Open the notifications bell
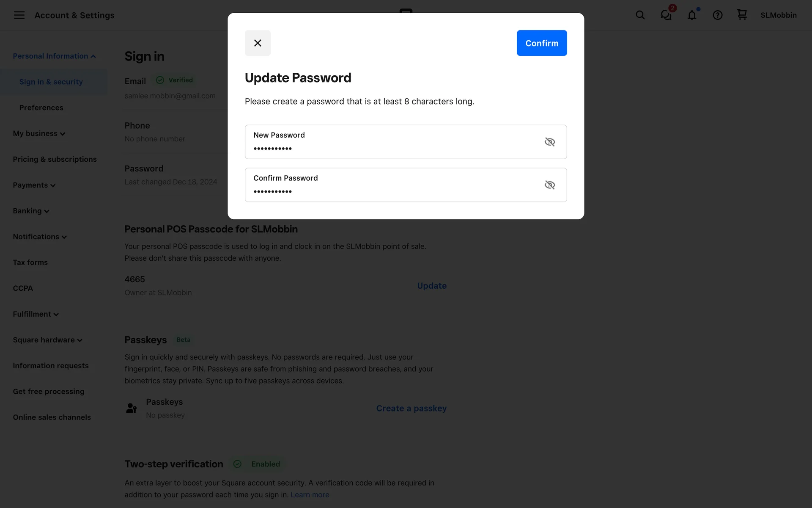This screenshot has height=508, width=812. pyautogui.click(x=691, y=15)
